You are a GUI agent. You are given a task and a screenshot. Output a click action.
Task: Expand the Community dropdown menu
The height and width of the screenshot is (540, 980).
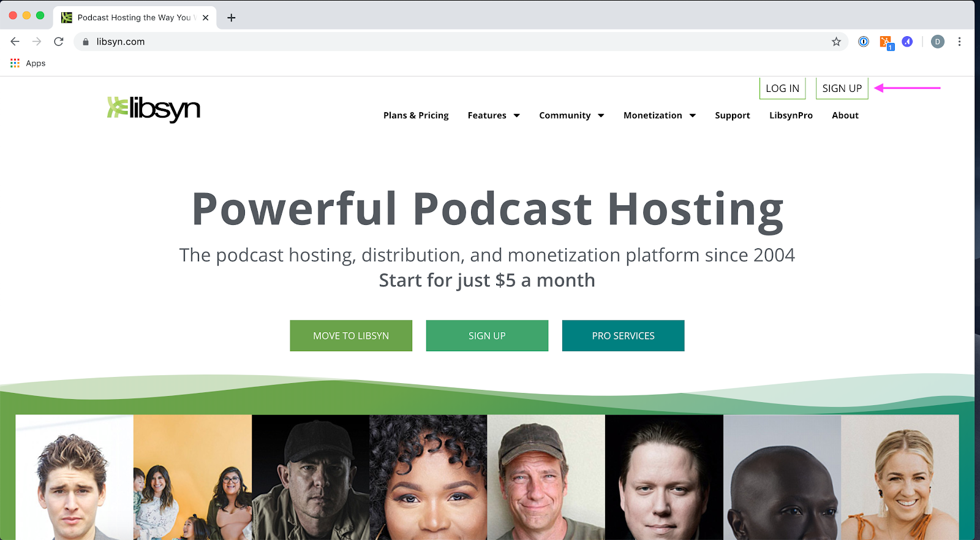[x=571, y=115]
